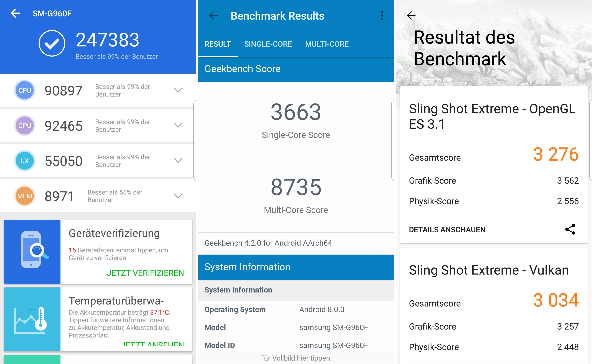Tap the 'Sling Shot Extreme - Vulkan' card title
Image resolution: width=592 pixels, height=364 pixels.
(489, 270)
